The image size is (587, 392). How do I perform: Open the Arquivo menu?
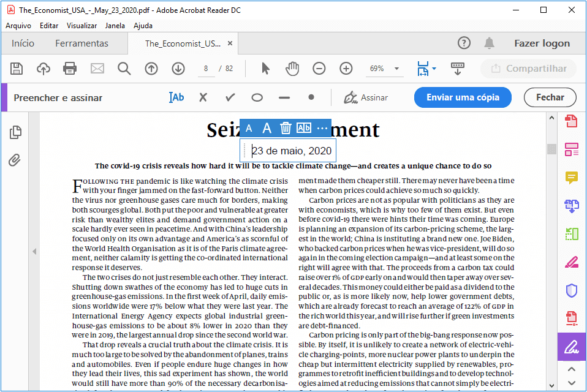[x=18, y=26]
